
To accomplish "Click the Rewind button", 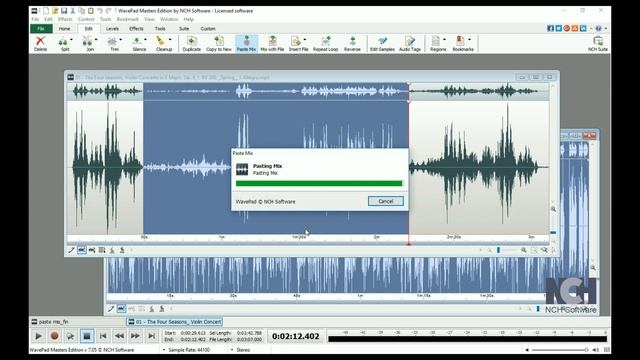I will [x=119, y=336].
